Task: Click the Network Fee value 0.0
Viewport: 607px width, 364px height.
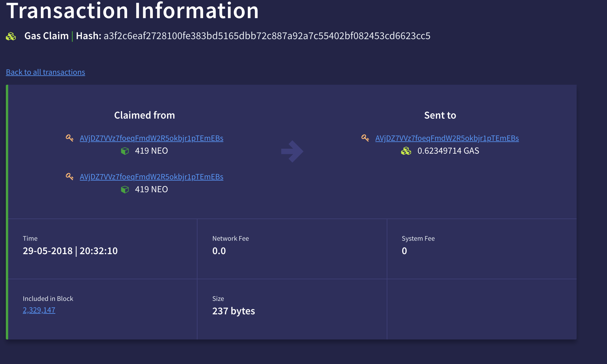Action: tap(219, 251)
